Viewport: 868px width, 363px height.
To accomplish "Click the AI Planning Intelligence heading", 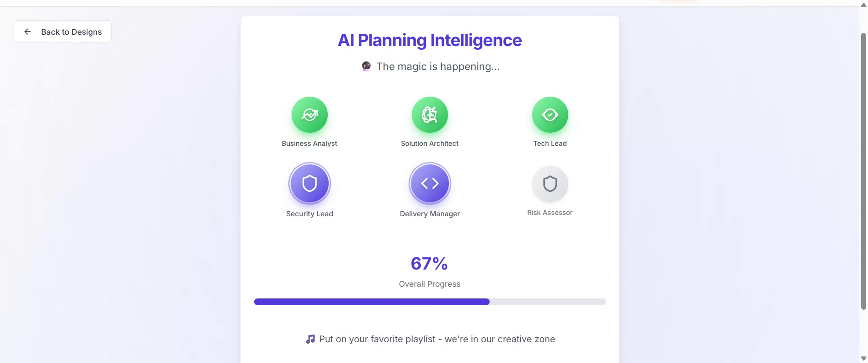I will point(429,40).
